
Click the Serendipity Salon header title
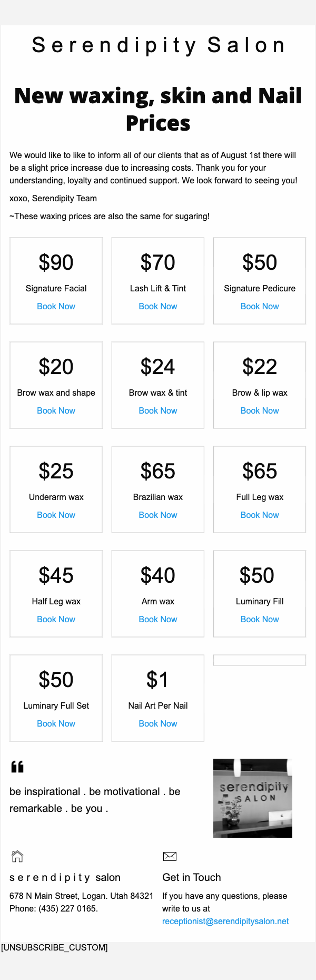[158, 45]
